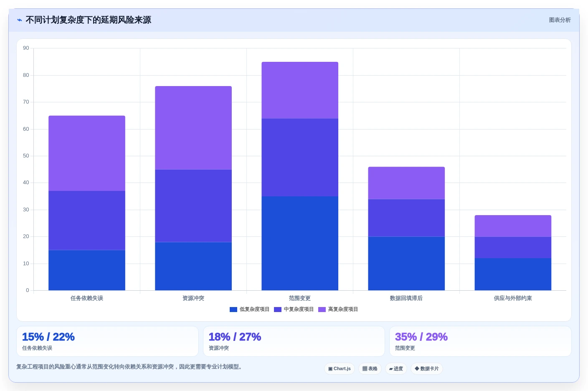This screenshot has width=588, height=391.
Task: Click the high-complexity segment of 任务依赖失误 bar
Action: point(87,153)
